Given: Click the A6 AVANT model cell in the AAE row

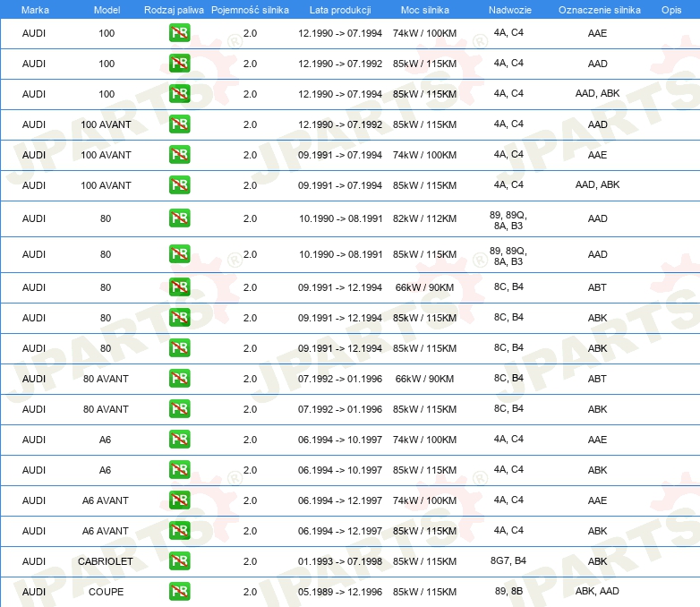Looking at the screenshot, I should (106, 500).
